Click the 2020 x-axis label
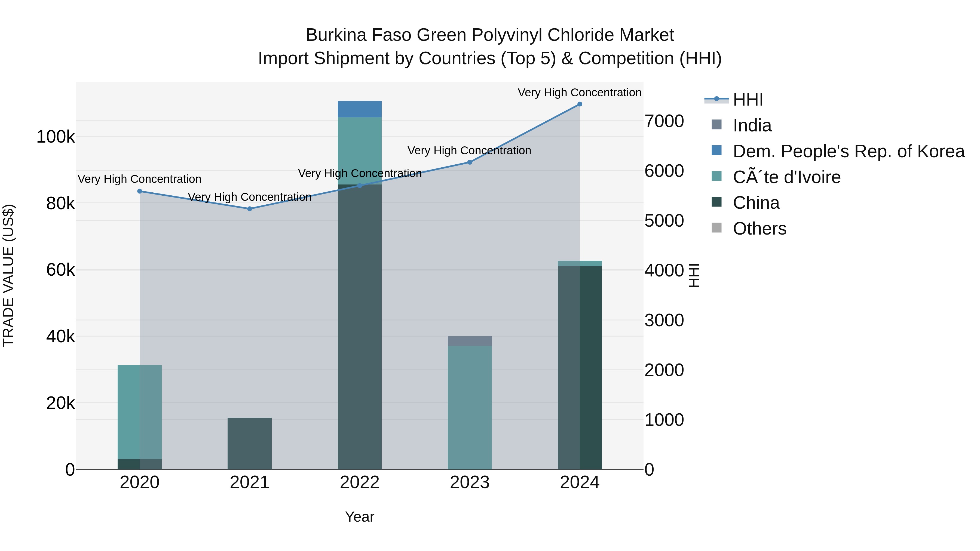The height and width of the screenshot is (551, 980). [140, 482]
